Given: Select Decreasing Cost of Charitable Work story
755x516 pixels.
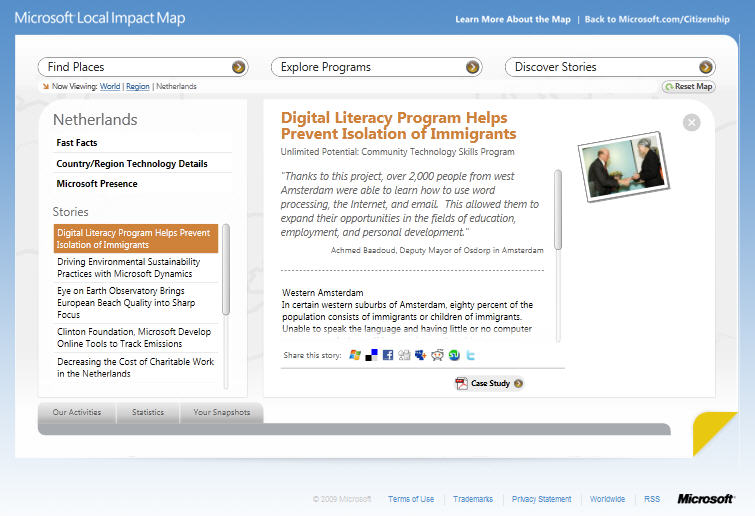Looking at the screenshot, I should [x=136, y=368].
